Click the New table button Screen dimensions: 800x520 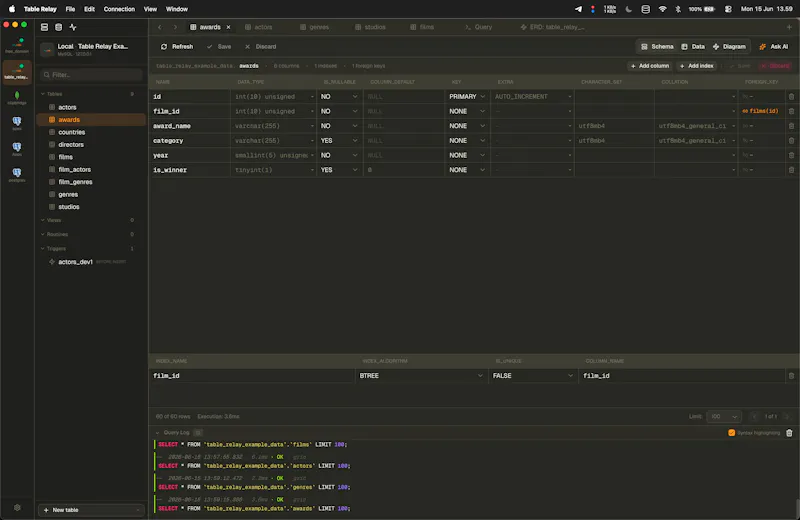pos(91,510)
